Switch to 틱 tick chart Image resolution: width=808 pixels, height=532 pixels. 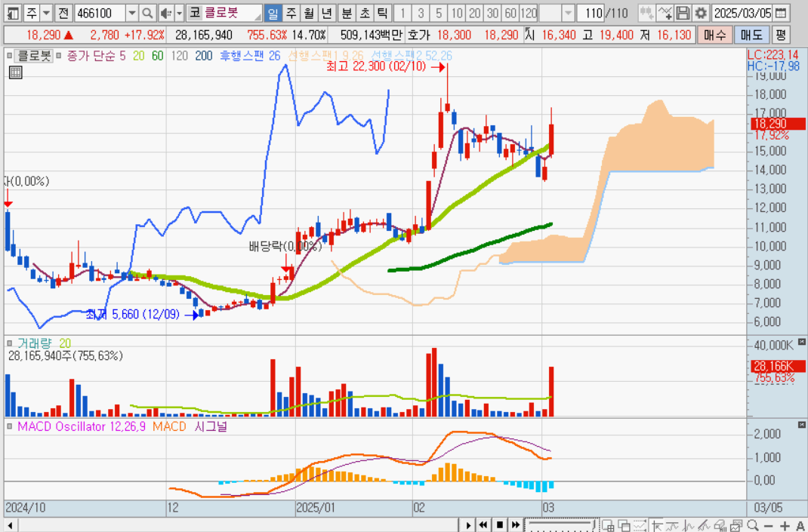pos(382,13)
